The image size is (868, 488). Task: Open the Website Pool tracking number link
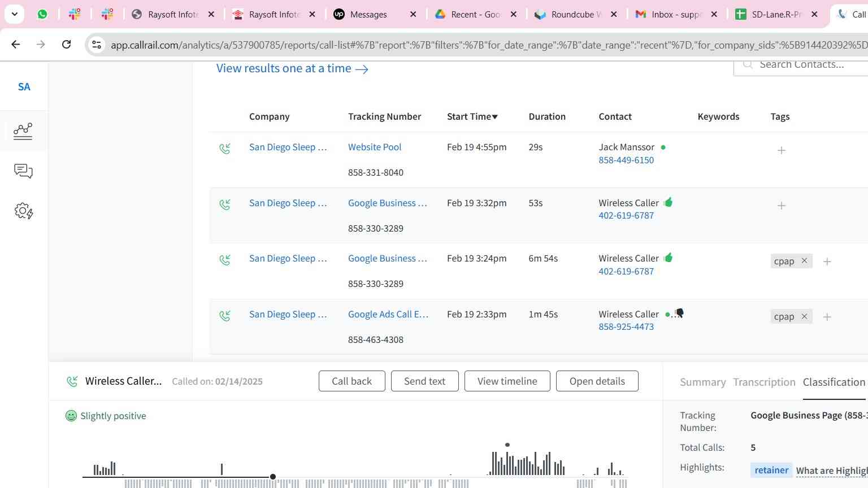(x=375, y=147)
